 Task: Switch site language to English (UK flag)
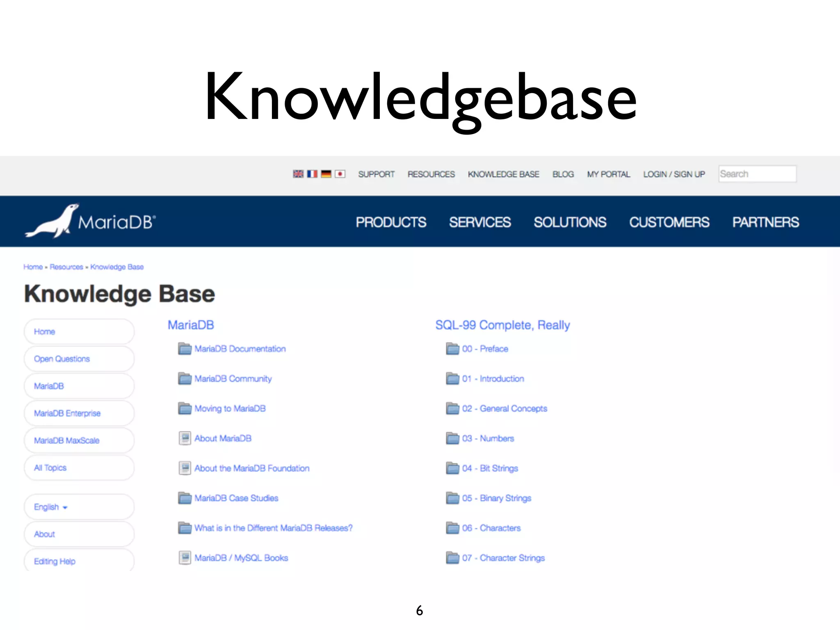298,174
